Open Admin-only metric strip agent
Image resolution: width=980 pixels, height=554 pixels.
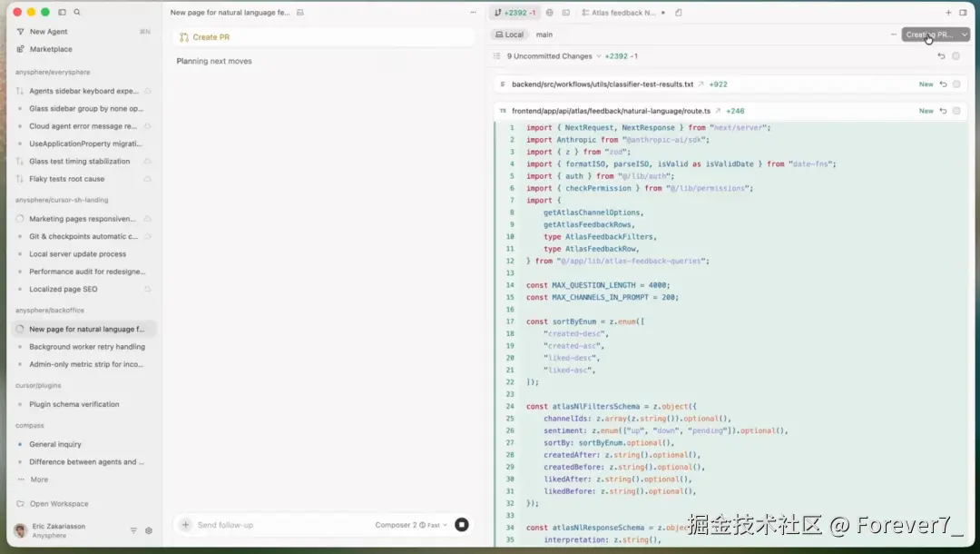[x=83, y=364]
